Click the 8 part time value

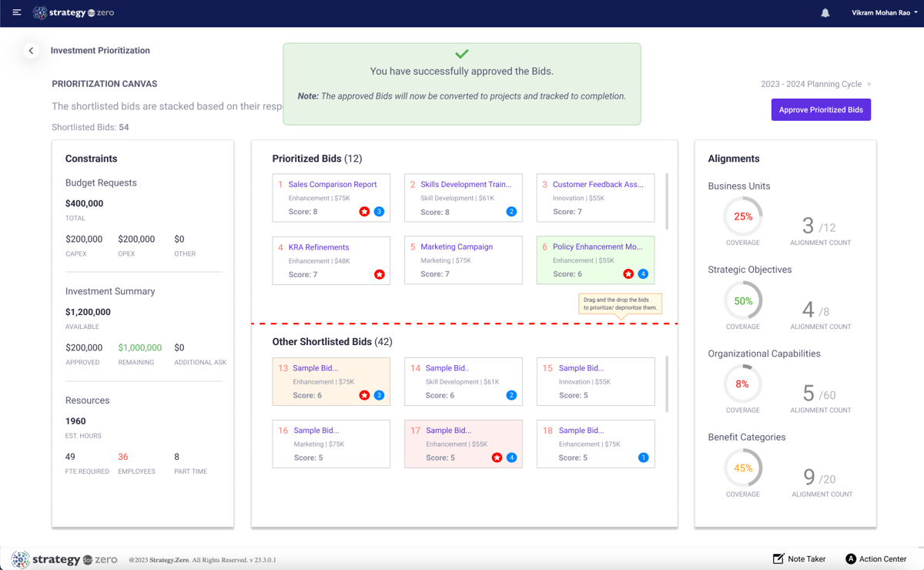click(x=177, y=457)
